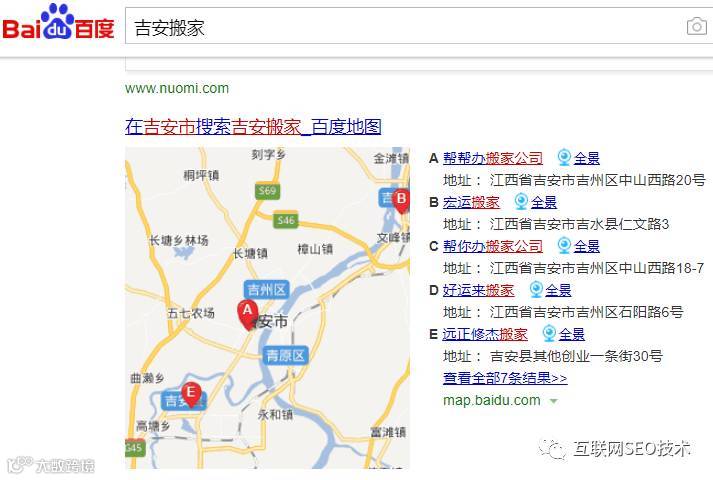Select map marker E near 吉安县
The height and width of the screenshot is (480, 713).
coord(191,395)
